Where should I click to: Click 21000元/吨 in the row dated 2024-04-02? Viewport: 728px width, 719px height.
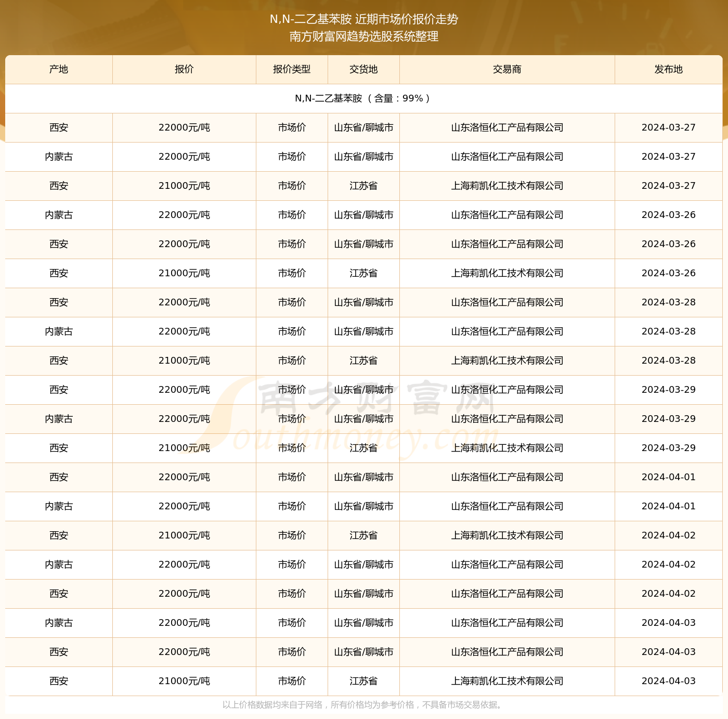pos(184,535)
